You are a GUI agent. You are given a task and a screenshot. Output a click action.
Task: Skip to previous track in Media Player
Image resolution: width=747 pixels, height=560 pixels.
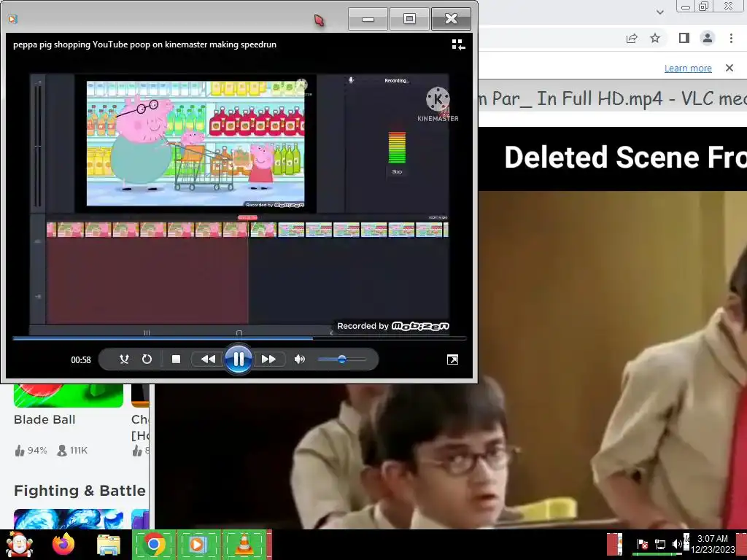[208, 359]
